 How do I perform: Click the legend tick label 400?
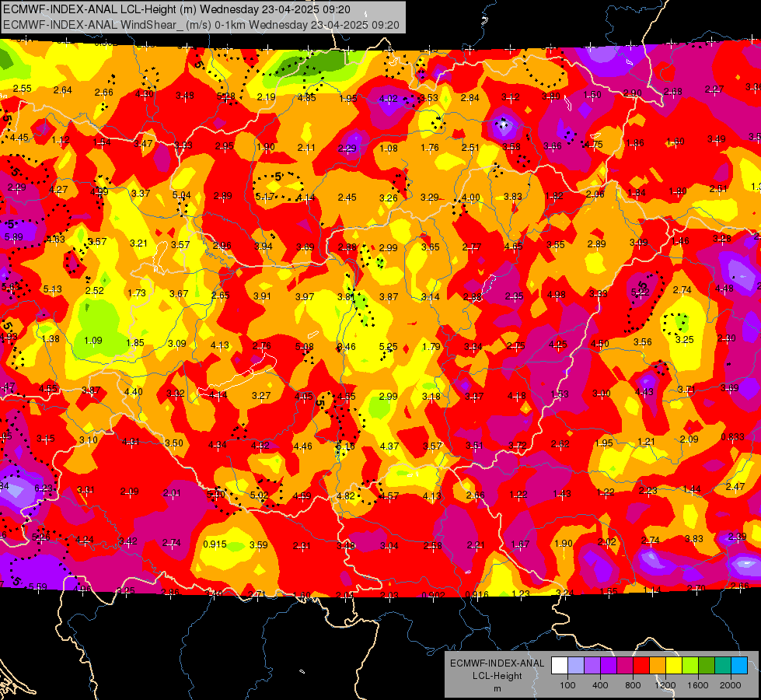[600, 685]
